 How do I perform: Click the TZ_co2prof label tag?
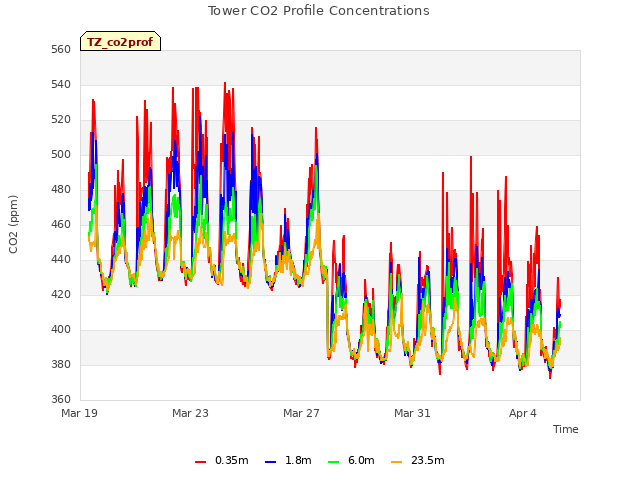point(120,41)
